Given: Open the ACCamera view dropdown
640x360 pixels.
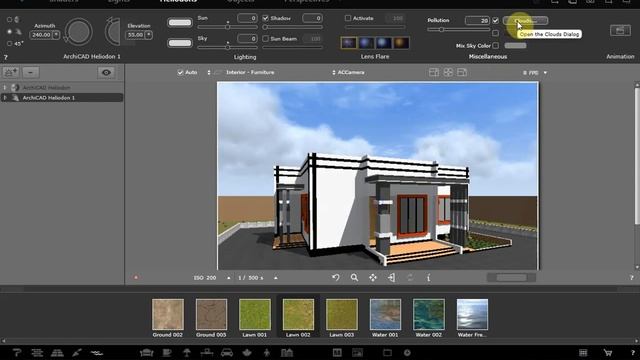Looking at the screenshot, I should 348,72.
